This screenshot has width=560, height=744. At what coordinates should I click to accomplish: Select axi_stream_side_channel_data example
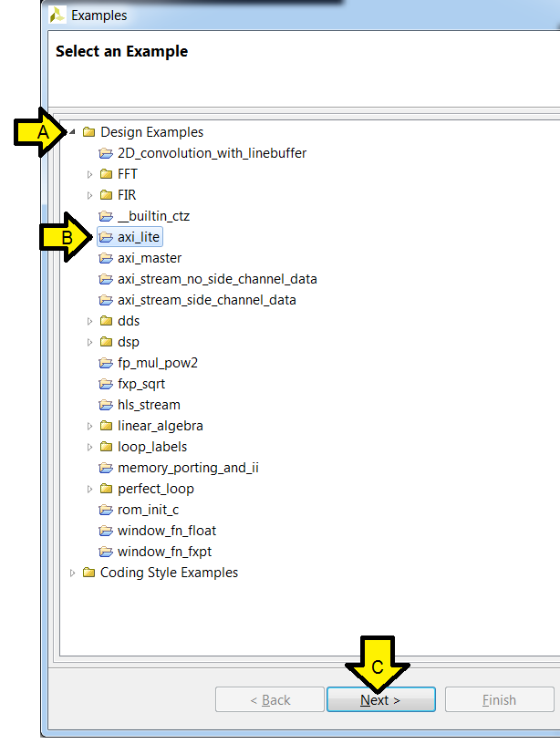tap(206, 300)
